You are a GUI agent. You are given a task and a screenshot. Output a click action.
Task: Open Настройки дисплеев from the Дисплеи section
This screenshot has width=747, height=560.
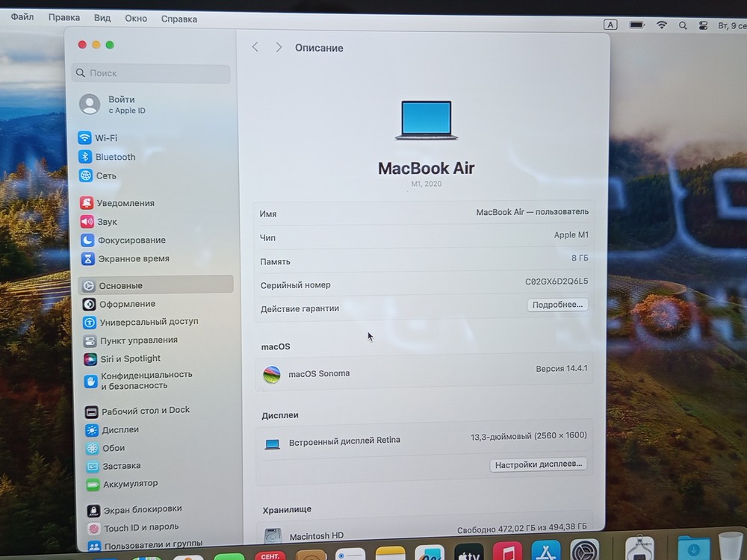[x=539, y=464]
